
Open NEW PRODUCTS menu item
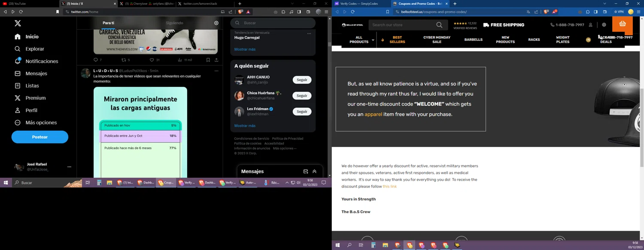(x=505, y=40)
